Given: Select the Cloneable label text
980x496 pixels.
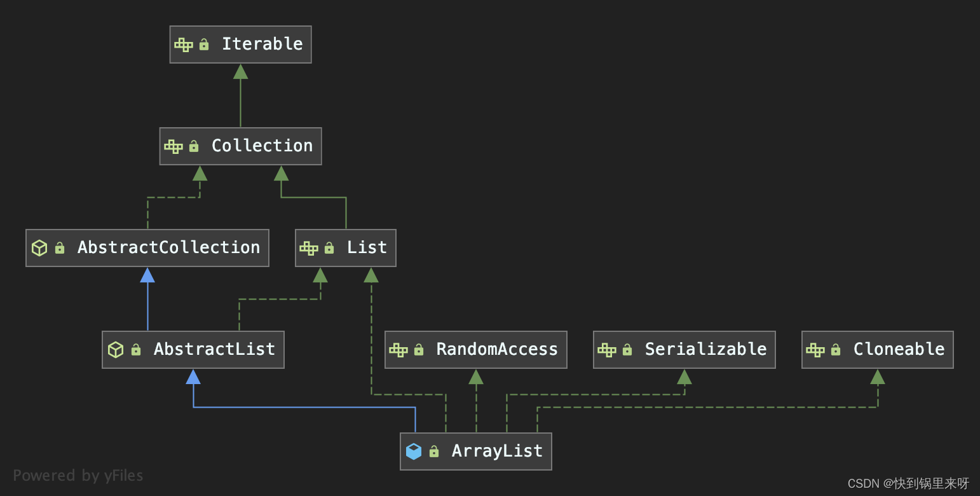Looking at the screenshot, I should [x=899, y=349].
